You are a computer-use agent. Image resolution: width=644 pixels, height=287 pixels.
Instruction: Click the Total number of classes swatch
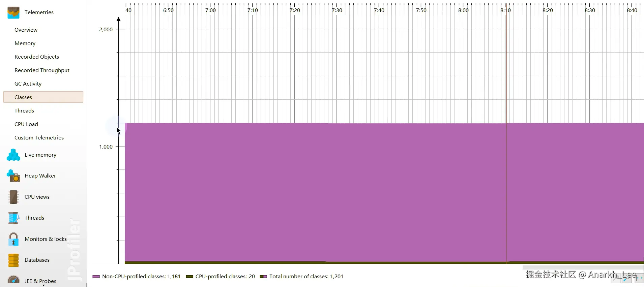pyautogui.click(x=263, y=277)
